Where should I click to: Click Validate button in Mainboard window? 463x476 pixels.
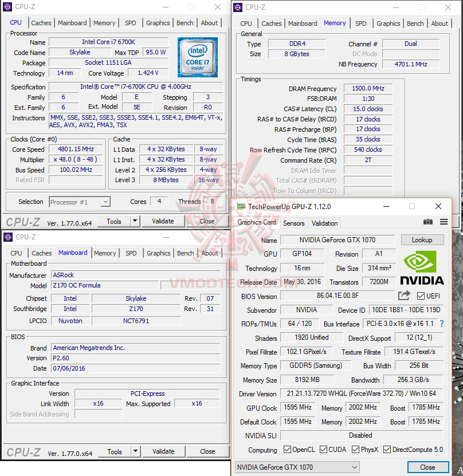tap(164, 451)
